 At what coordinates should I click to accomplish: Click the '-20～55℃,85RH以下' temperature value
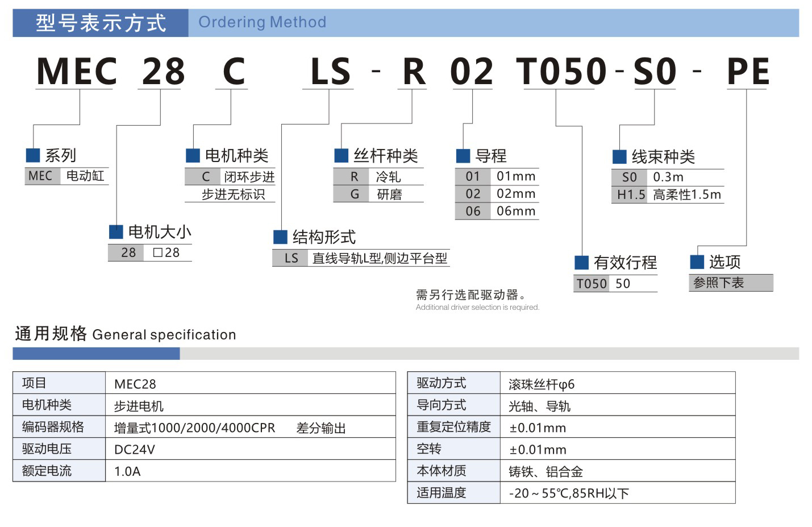pyautogui.click(x=569, y=493)
